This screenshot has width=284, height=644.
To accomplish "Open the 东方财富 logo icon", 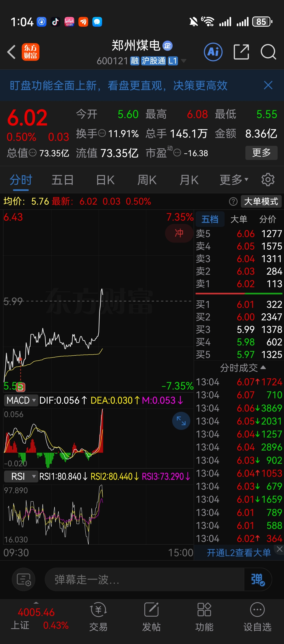I will point(30,52).
